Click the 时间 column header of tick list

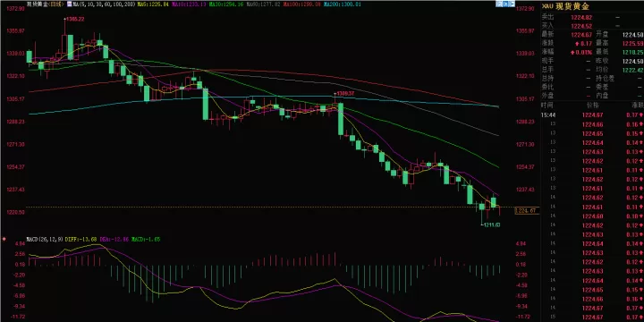pos(547,106)
